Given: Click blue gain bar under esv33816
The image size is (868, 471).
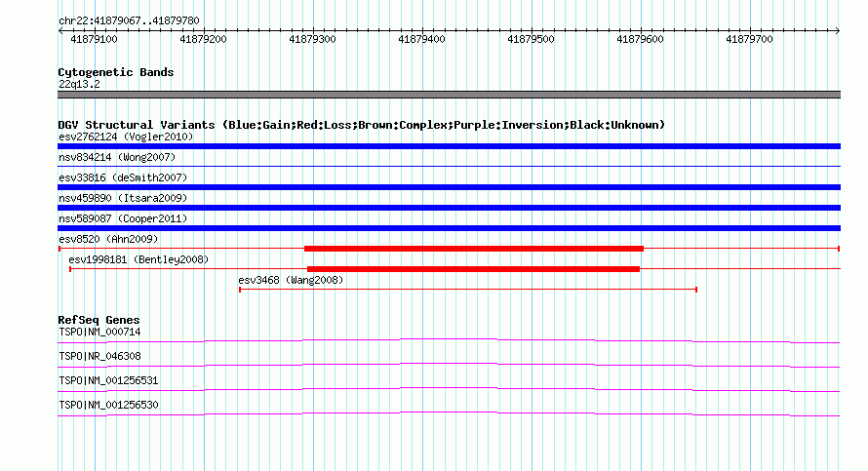Looking at the screenshot, I should 449,187.
